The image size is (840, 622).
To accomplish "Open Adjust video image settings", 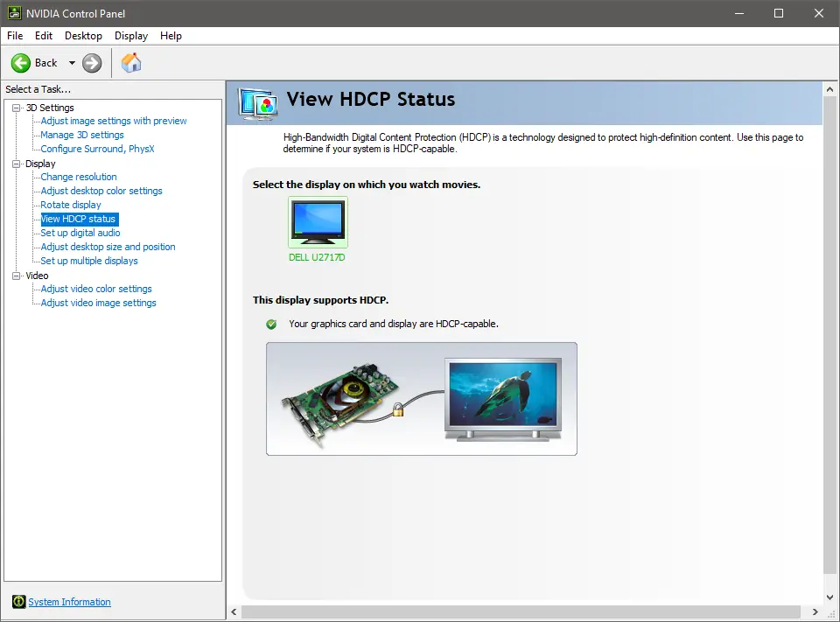I will (x=99, y=303).
